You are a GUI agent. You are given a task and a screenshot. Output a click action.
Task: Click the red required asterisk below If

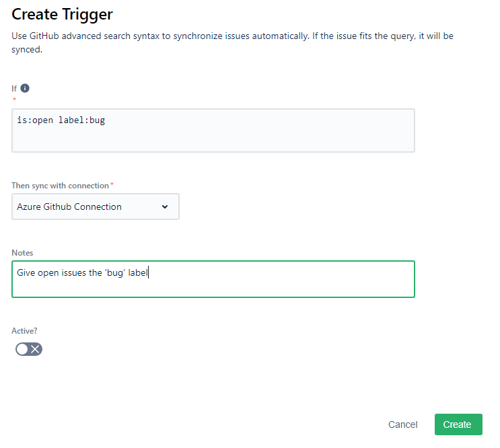(14, 100)
